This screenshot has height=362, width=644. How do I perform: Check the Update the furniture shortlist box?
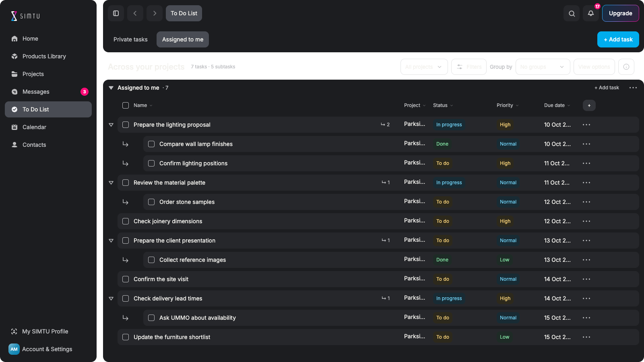pos(126,337)
